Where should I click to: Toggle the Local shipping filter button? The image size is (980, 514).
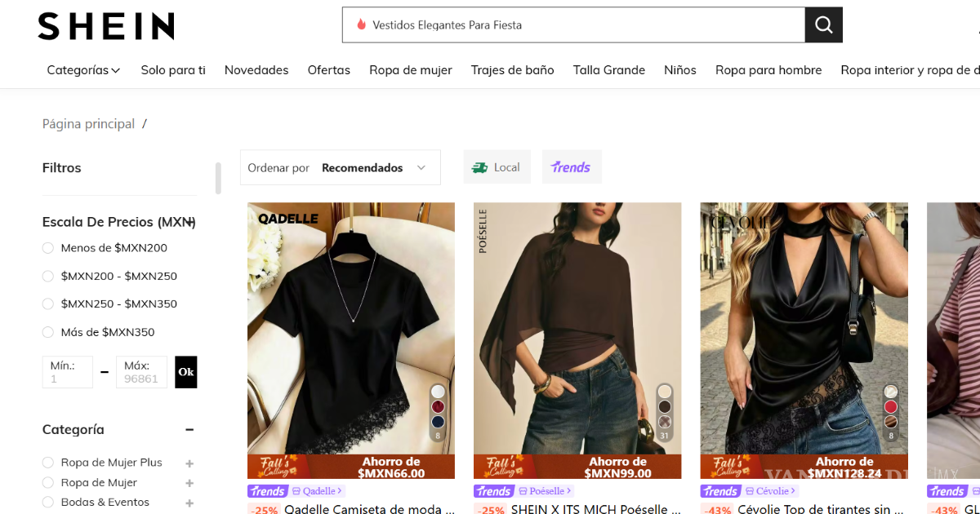pos(497,167)
